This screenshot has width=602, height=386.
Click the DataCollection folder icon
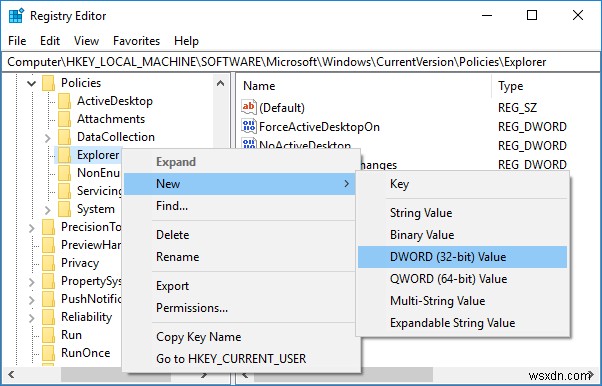click(64, 137)
